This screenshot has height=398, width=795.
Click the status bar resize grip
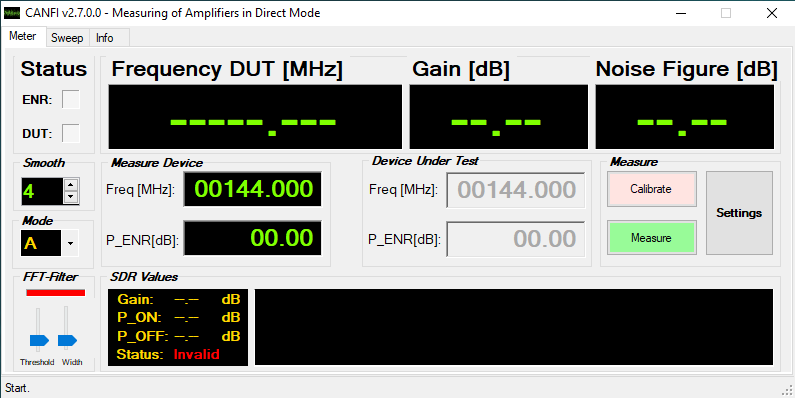[787, 390]
